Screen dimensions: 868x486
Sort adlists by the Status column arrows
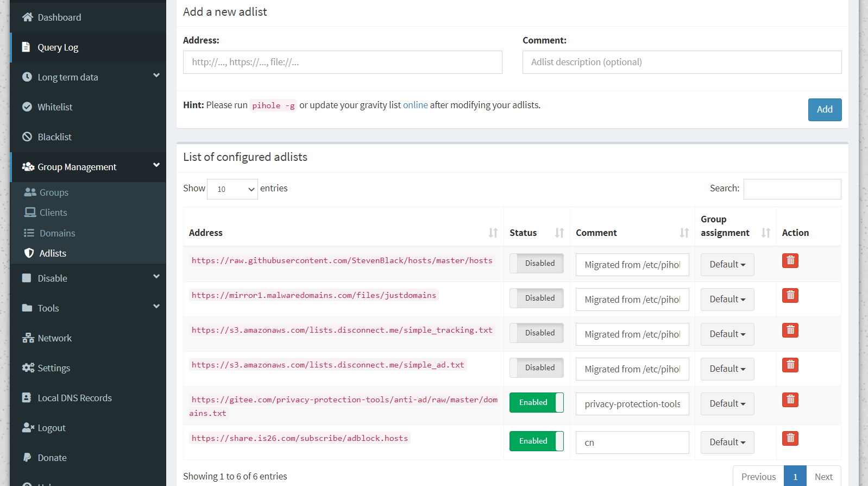[559, 233]
